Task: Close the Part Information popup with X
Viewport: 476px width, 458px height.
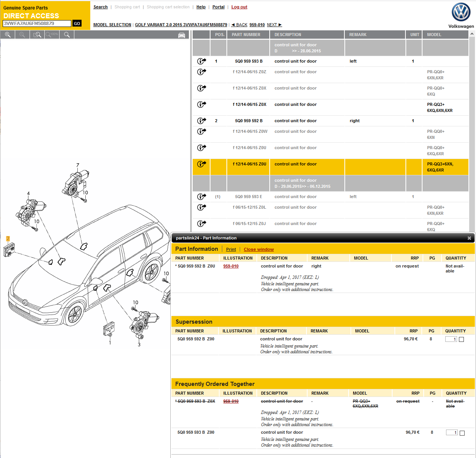Action: coord(469,238)
